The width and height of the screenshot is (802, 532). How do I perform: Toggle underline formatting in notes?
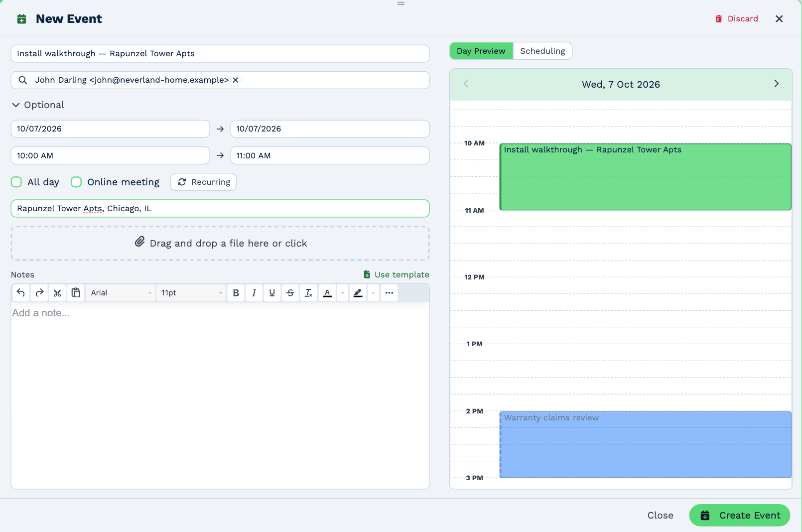click(272, 293)
